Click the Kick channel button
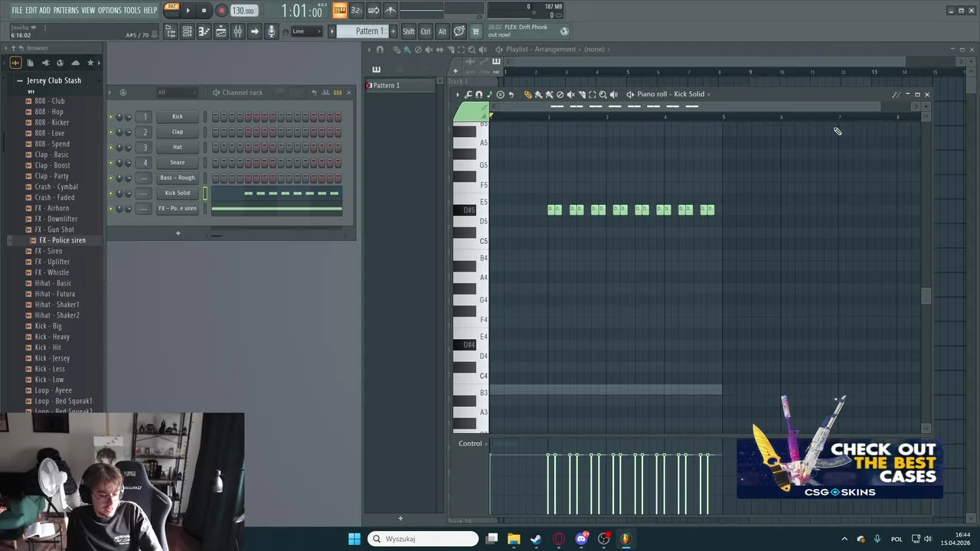Image resolution: width=980 pixels, height=551 pixels. pyautogui.click(x=178, y=116)
